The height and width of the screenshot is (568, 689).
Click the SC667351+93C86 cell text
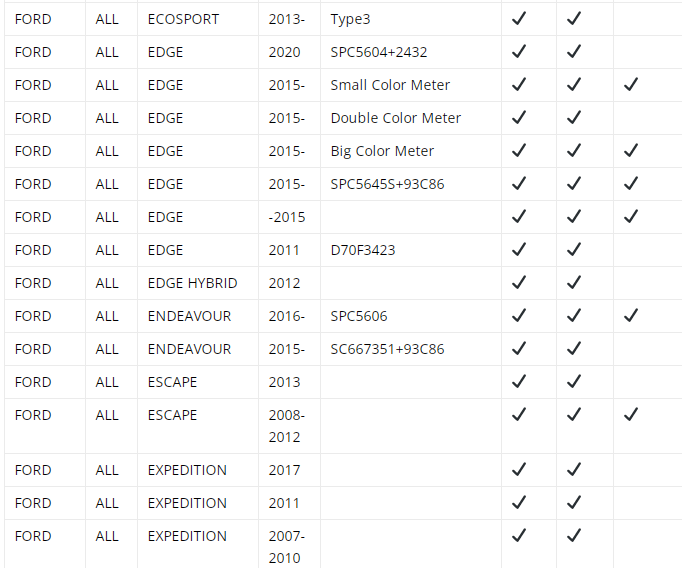coord(387,349)
